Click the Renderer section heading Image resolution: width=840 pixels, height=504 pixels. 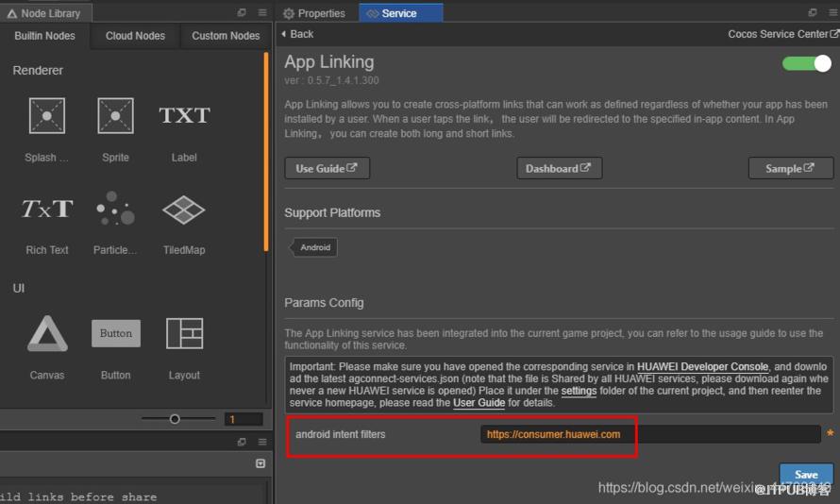pyautogui.click(x=38, y=70)
